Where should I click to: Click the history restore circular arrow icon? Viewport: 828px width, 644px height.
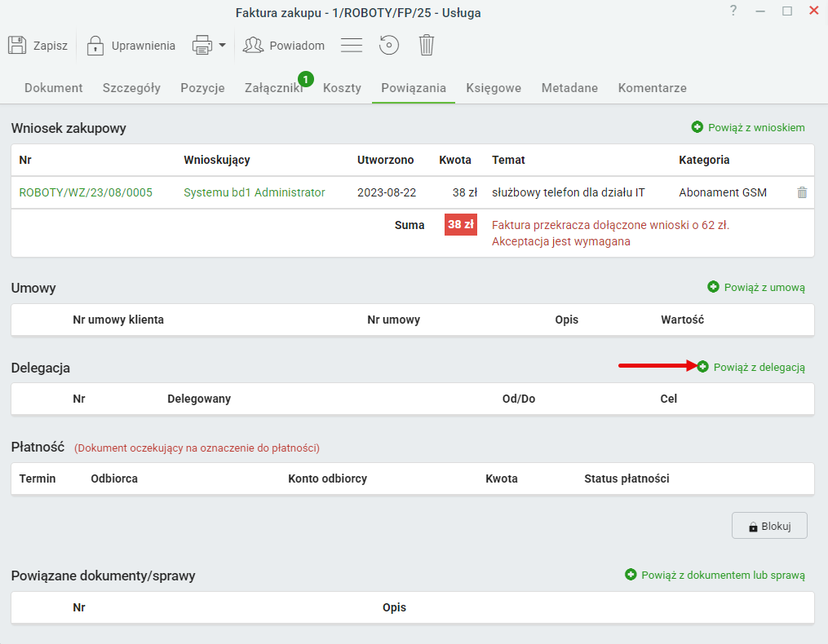(388, 46)
